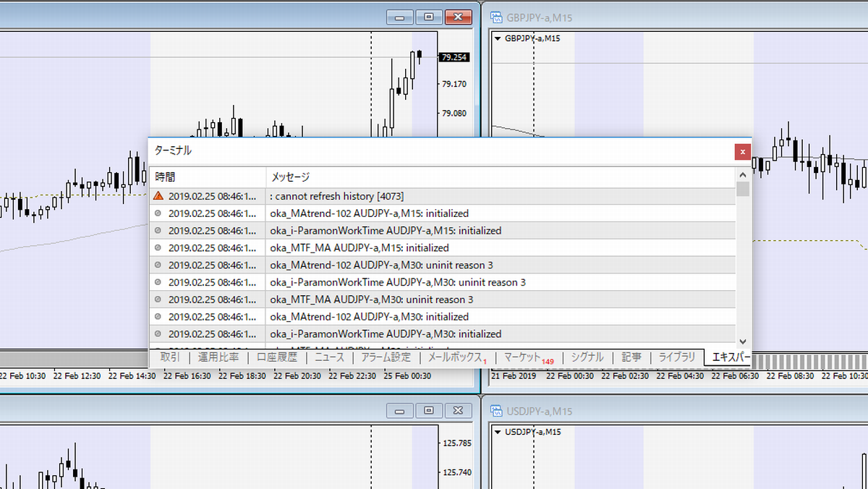Go to the アラーム設定 tab

click(x=386, y=357)
